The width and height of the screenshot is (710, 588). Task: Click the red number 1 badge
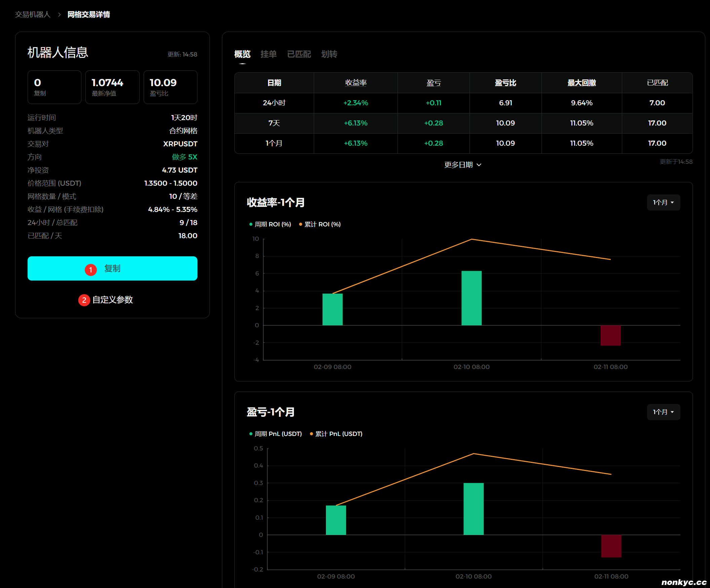[90, 270]
